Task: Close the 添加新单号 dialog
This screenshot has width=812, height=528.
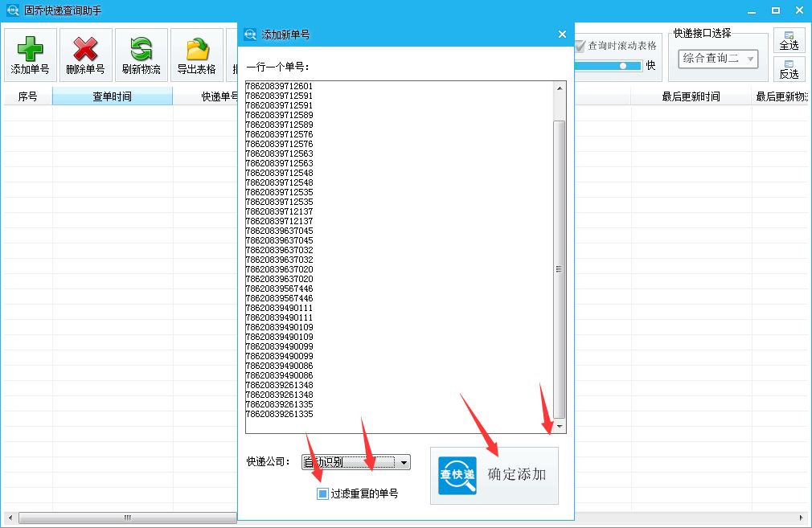Action: click(x=563, y=35)
